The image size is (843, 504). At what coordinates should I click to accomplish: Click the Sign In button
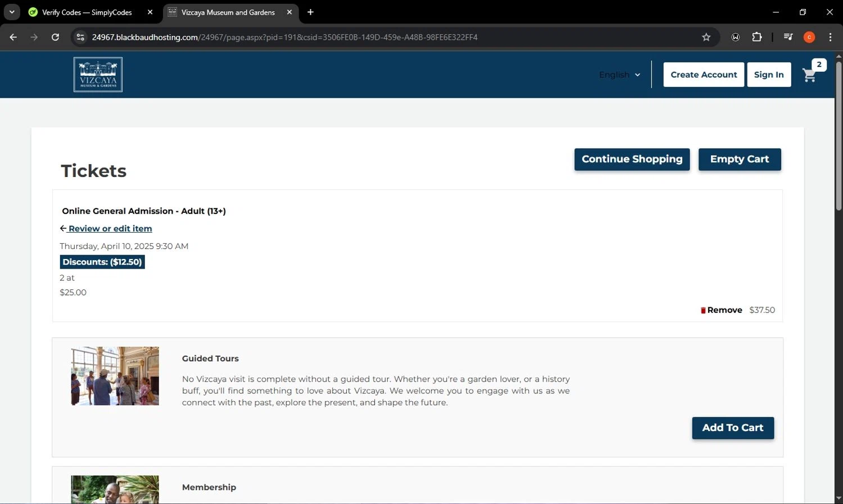tap(769, 75)
